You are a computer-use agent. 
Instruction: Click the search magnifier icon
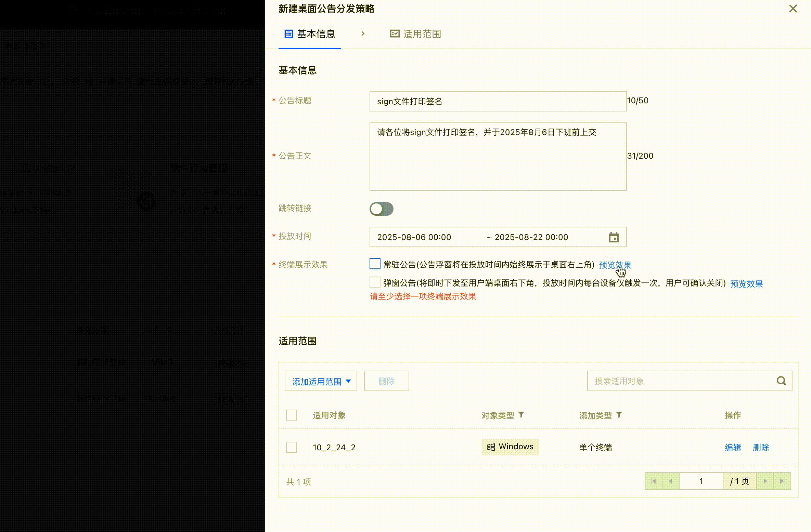click(781, 381)
